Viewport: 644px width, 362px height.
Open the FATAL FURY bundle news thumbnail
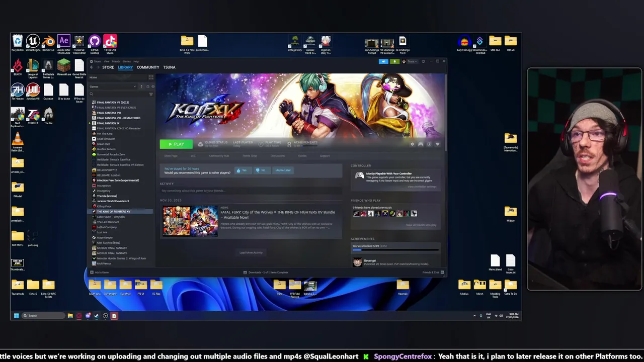190,221
